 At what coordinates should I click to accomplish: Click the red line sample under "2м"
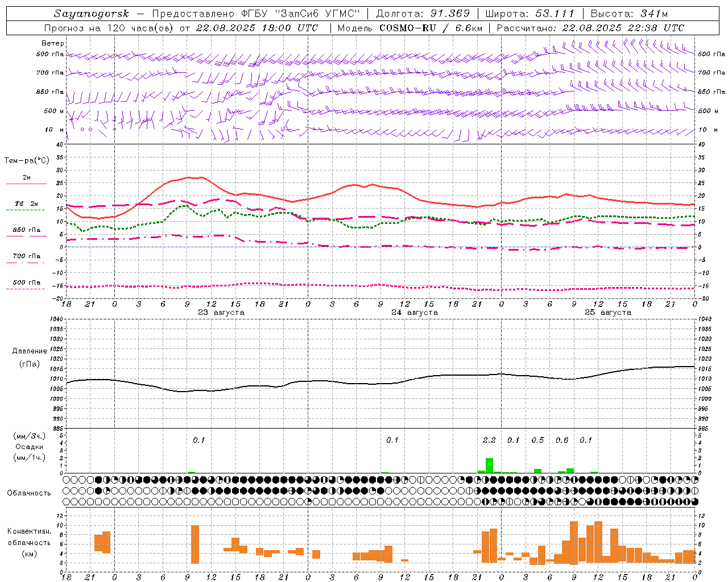tap(26, 184)
